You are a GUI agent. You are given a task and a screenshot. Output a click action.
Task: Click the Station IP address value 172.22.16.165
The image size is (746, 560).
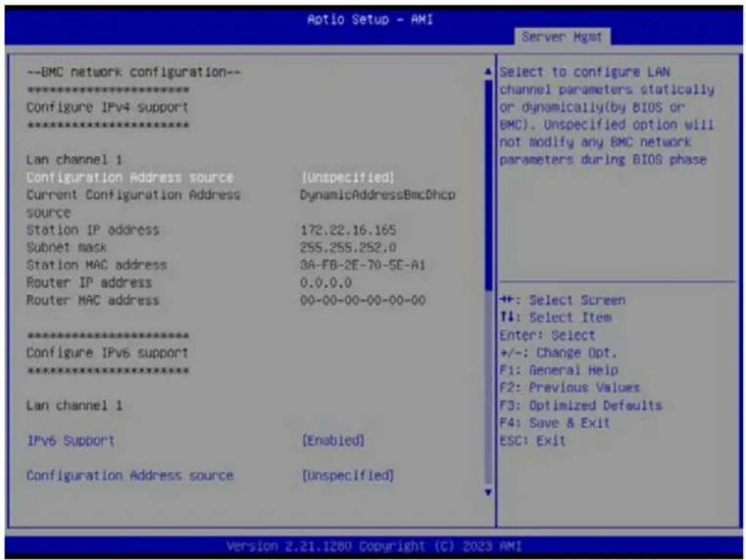[348, 230]
